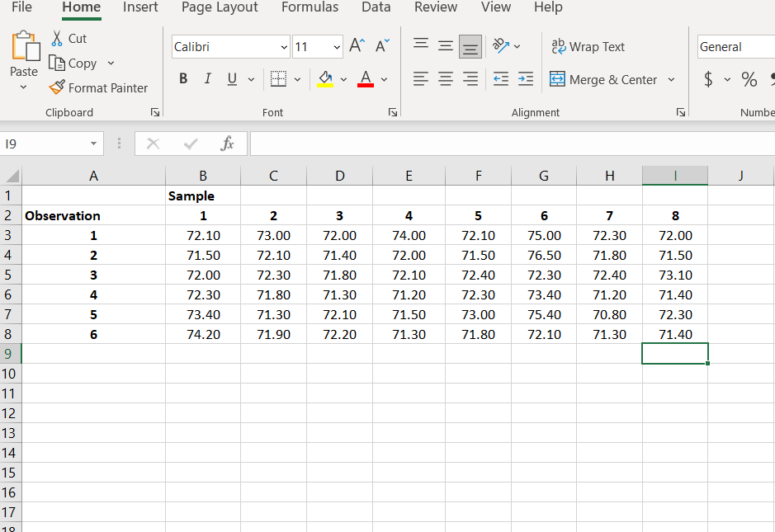The width and height of the screenshot is (775, 532).
Task: Toggle right alignment for cell contents
Action: point(470,78)
